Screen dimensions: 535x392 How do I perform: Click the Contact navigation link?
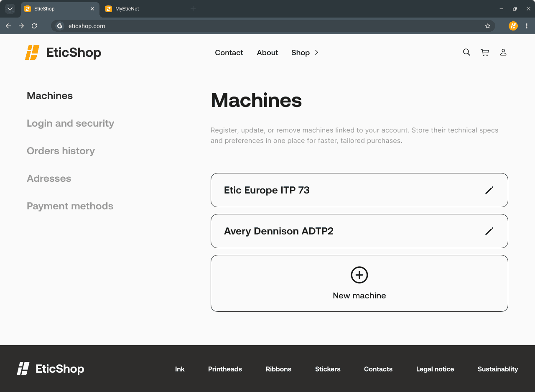pyautogui.click(x=229, y=53)
